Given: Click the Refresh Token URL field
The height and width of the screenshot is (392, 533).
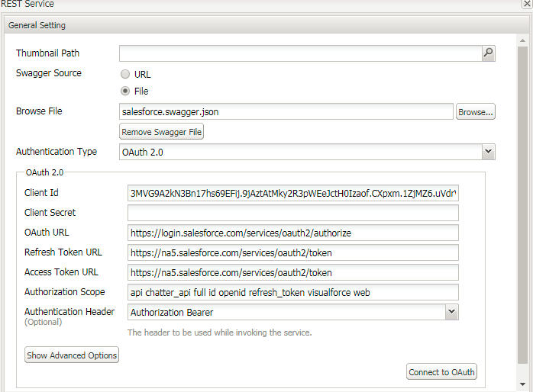Looking at the screenshot, I should (x=293, y=252).
